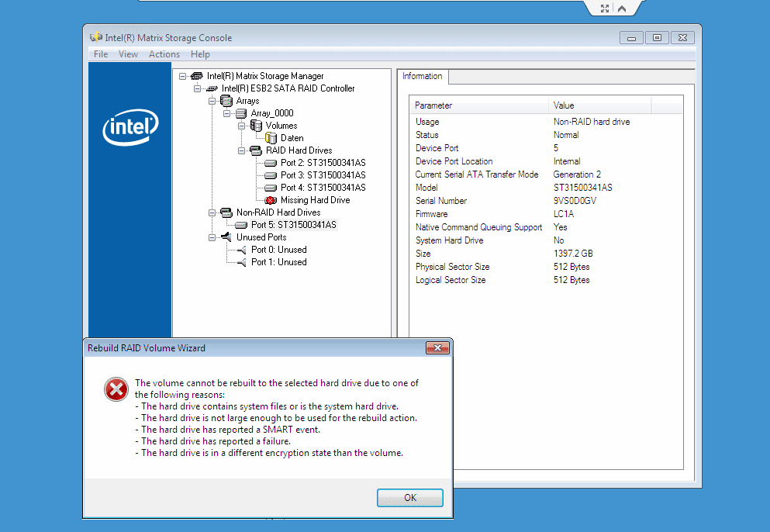The height and width of the screenshot is (532, 770).
Task: Collapse the RAID Hard Drives node
Action: tap(242, 150)
